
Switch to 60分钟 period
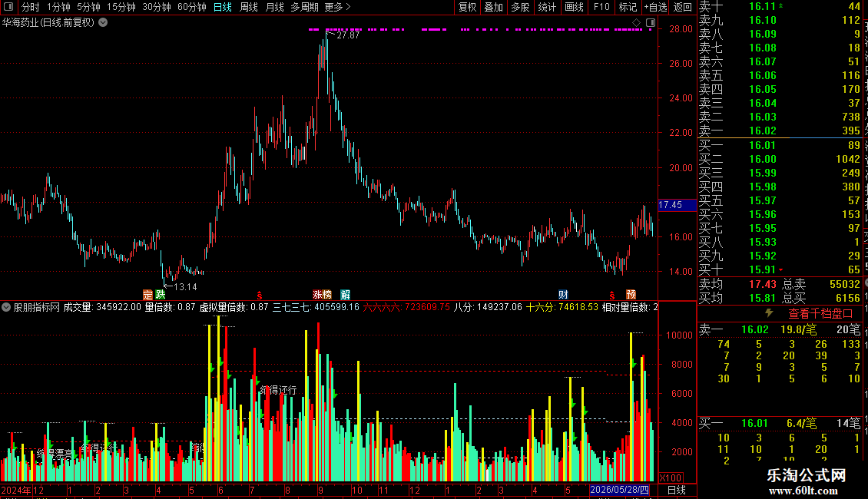tap(192, 7)
